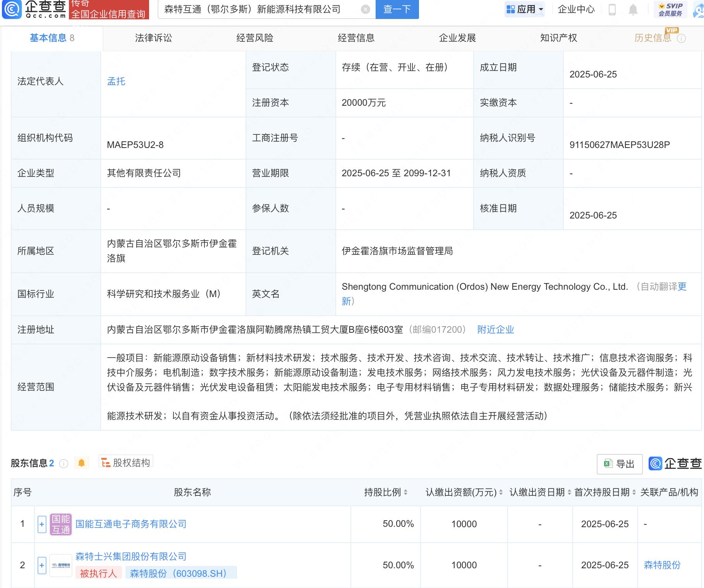Switch to 法律诉讼 tab

pyautogui.click(x=153, y=38)
